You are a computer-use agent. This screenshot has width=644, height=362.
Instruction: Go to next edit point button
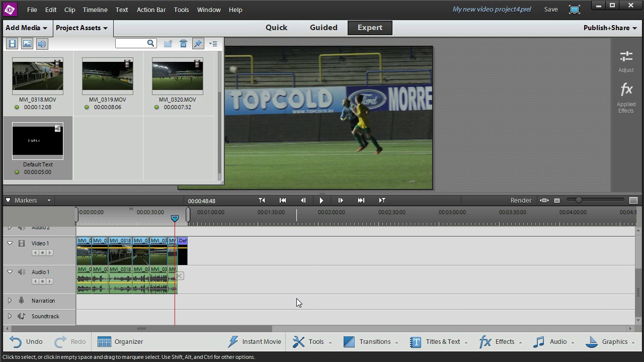click(x=382, y=200)
